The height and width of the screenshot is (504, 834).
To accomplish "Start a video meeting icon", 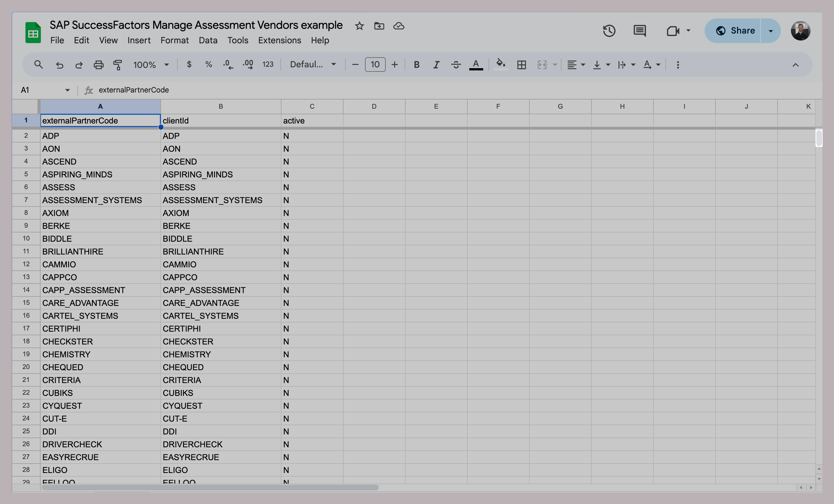I will tap(673, 31).
